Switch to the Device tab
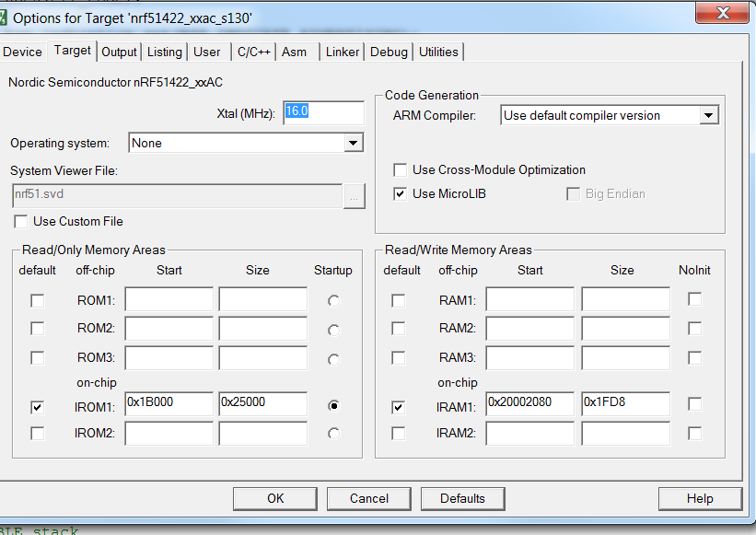This screenshot has height=535, width=756. click(x=22, y=52)
